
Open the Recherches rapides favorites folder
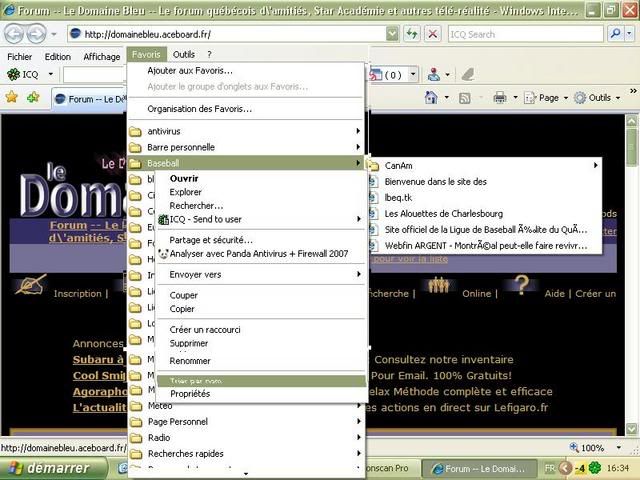pos(245,453)
